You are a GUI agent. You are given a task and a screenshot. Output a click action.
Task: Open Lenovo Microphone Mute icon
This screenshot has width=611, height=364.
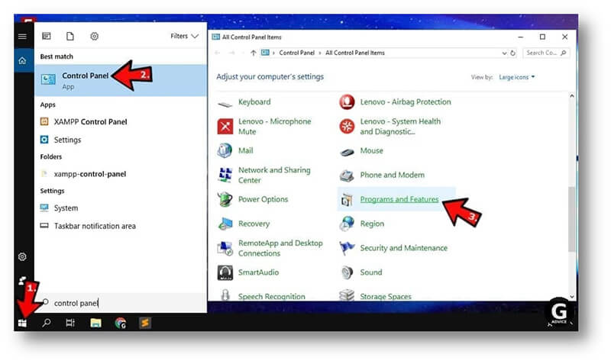coord(225,127)
